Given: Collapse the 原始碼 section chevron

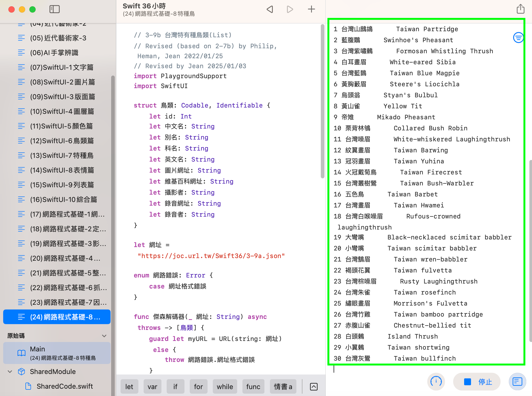Looking at the screenshot, I should click(x=104, y=336).
